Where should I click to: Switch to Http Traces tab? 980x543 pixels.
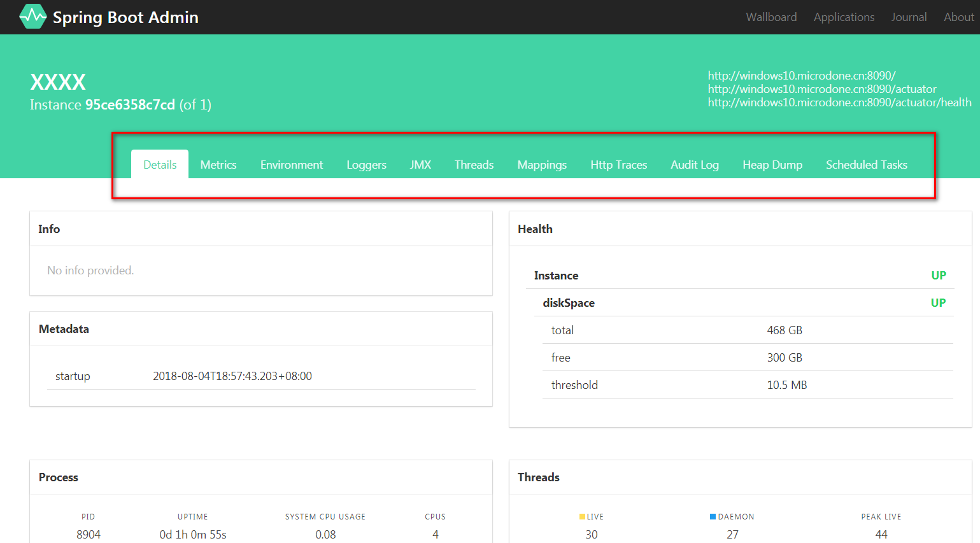pyautogui.click(x=618, y=164)
